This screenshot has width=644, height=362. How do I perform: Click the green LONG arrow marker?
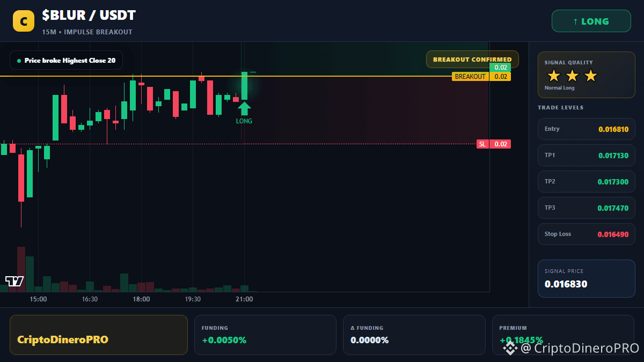point(244,109)
